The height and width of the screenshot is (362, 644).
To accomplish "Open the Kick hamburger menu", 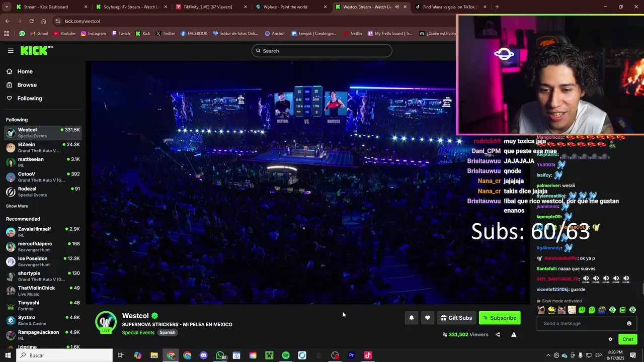I will (x=11, y=51).
